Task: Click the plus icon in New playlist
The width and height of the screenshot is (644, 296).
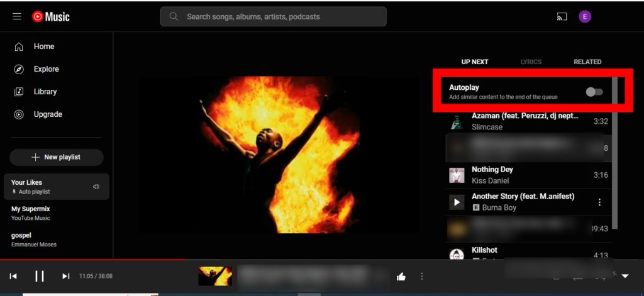Action: tap(36, 157)
